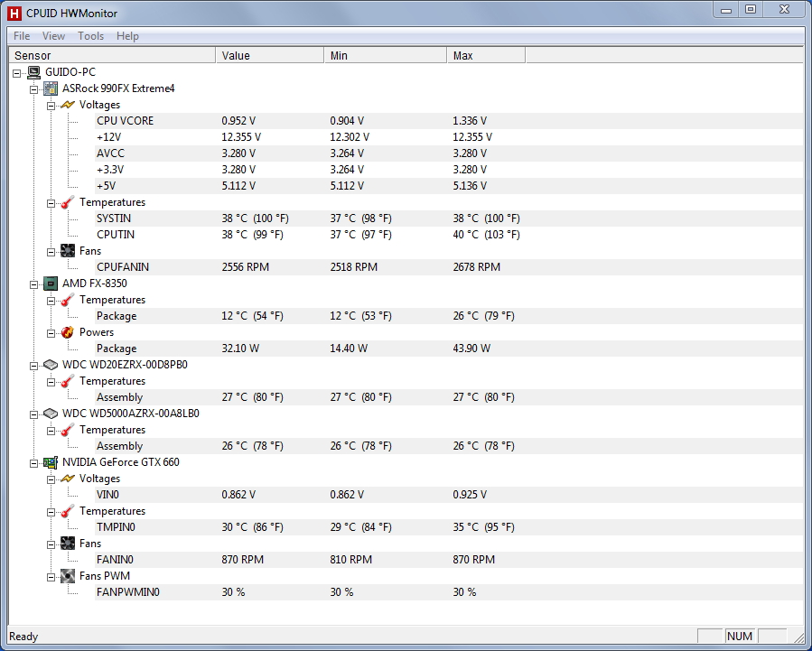The width and height of the screenshot is (812, 651).
Task: Collapse the motherboard Voltages group
Action: click(x=51, y=106)
